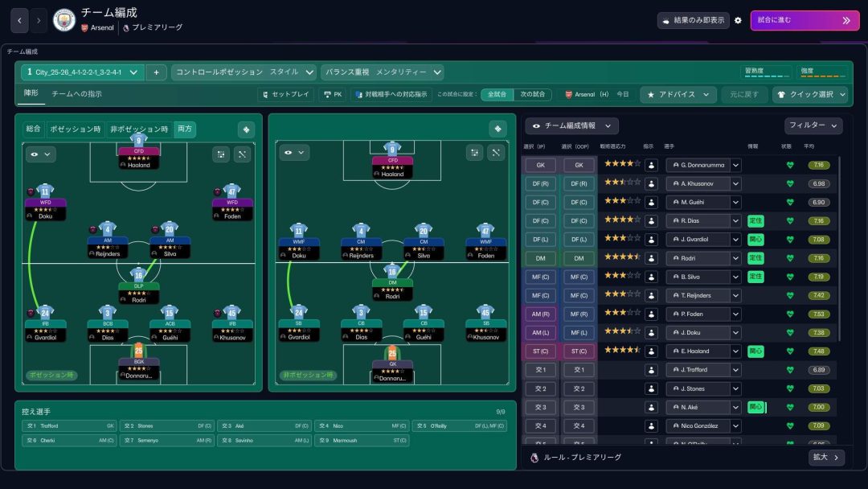Click the diamond icon on out-of-possession pitch

(x=497, y=129)
